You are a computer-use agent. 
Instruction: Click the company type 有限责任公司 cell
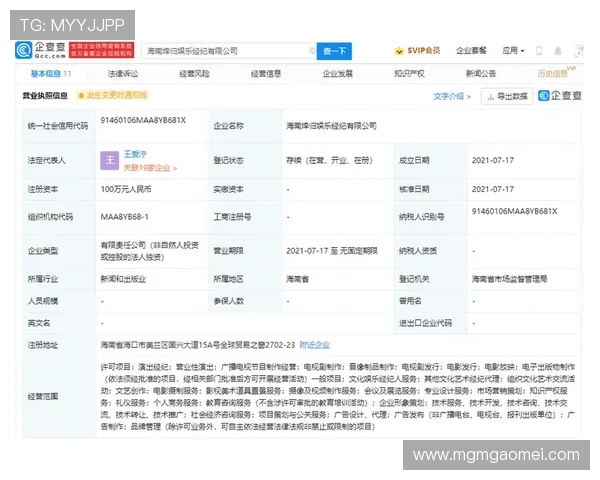(150, 251)
